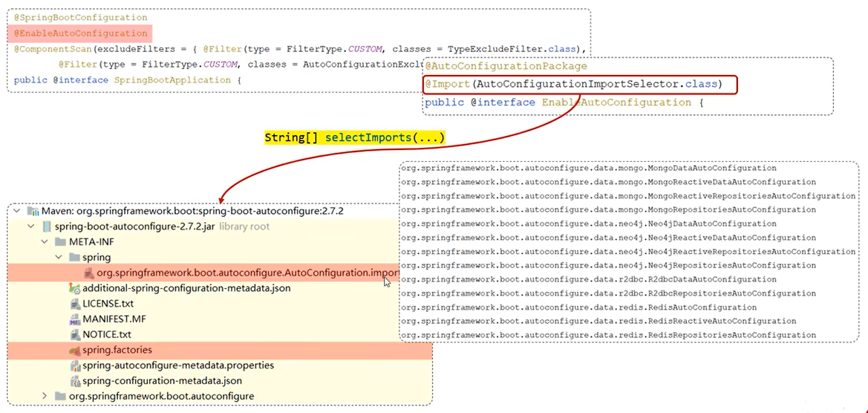Screen dimensions: 868x413
Task: Click the EnableAutoConfiguration interface name
Action: point(616,103)
